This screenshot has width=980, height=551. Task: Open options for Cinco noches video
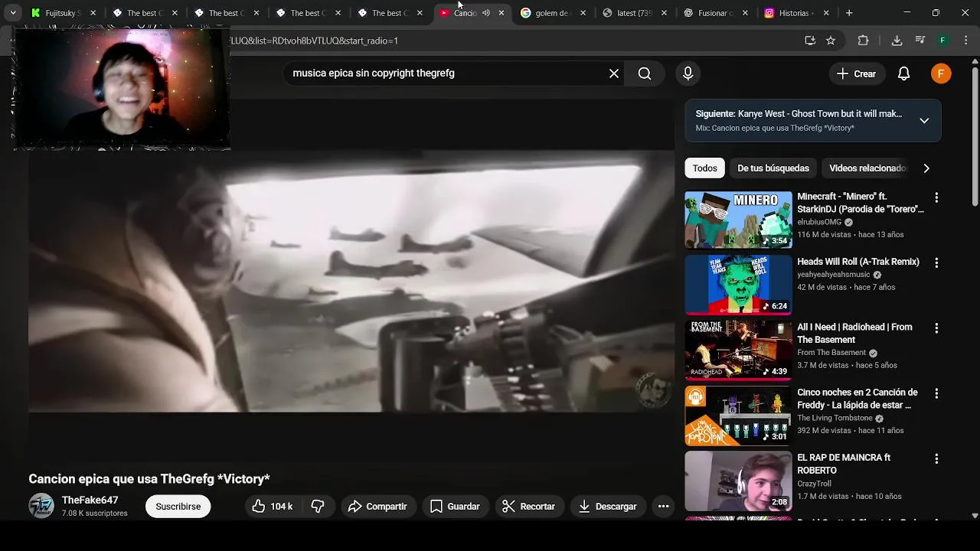pos(936,393)
